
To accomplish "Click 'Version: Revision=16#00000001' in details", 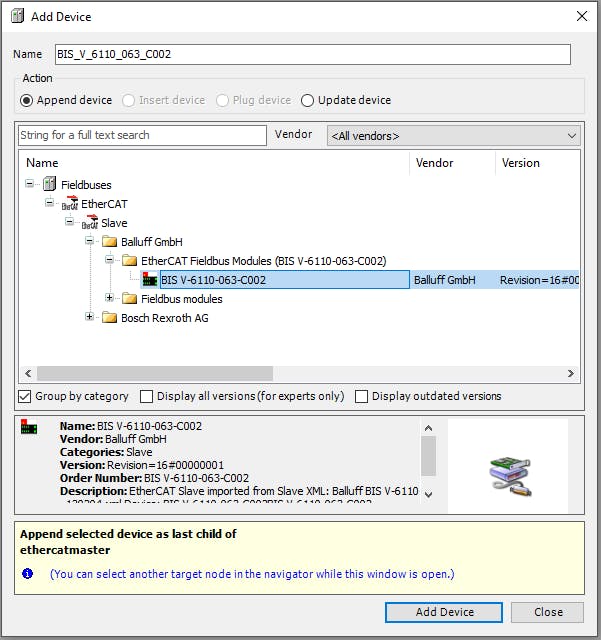I will coord(142,465).
